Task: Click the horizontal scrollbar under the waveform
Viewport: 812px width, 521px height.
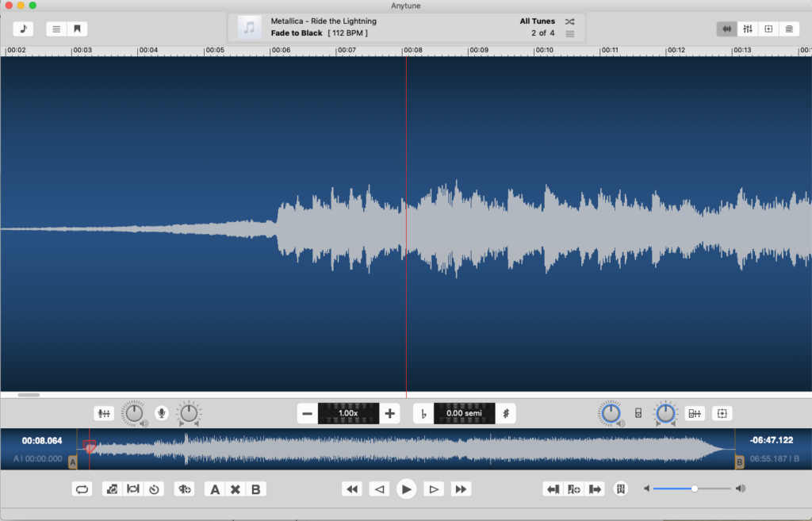Action: click(29, 395)
